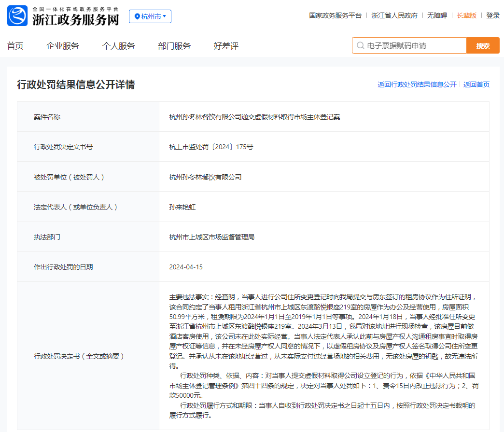
Task: Click the date value 2024-04-15
Action: point(186,267)
